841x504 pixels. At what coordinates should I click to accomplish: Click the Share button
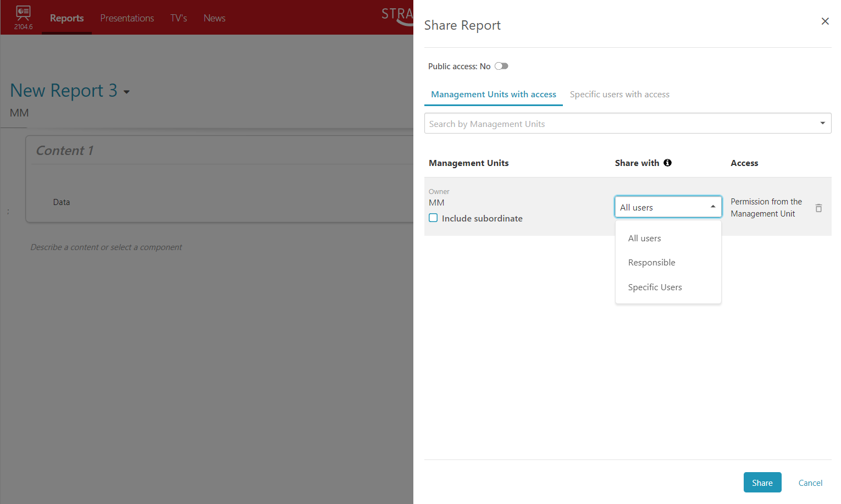point(762,483)
